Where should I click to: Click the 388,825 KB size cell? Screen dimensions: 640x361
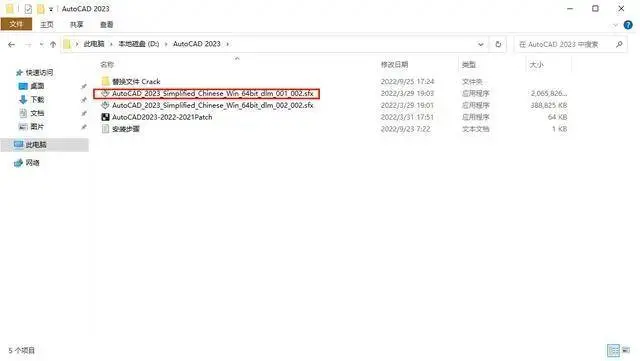[x=549, y=105]
